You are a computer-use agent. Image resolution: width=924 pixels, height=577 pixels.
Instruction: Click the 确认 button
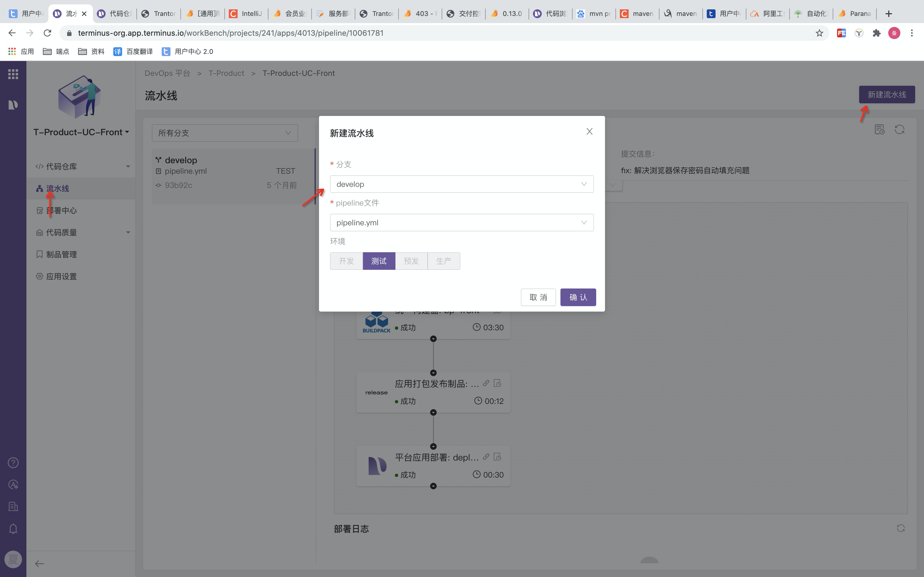578,297
